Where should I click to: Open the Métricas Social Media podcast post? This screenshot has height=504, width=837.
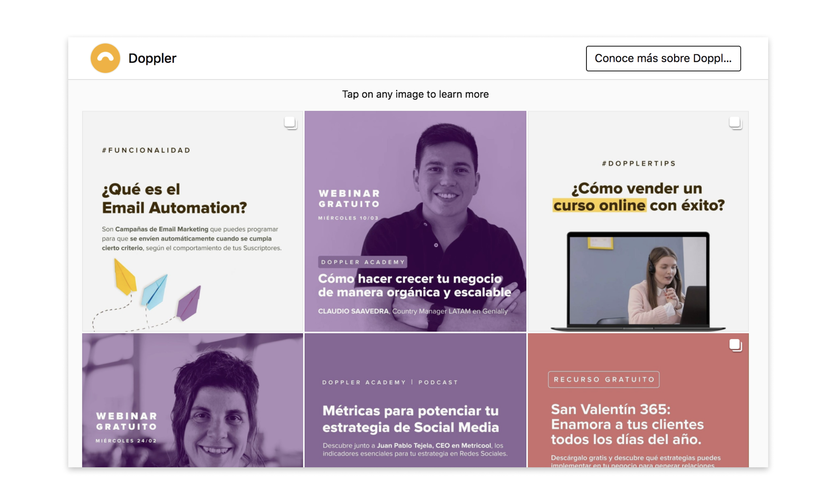pyautogui.click(x=415, y=400)
